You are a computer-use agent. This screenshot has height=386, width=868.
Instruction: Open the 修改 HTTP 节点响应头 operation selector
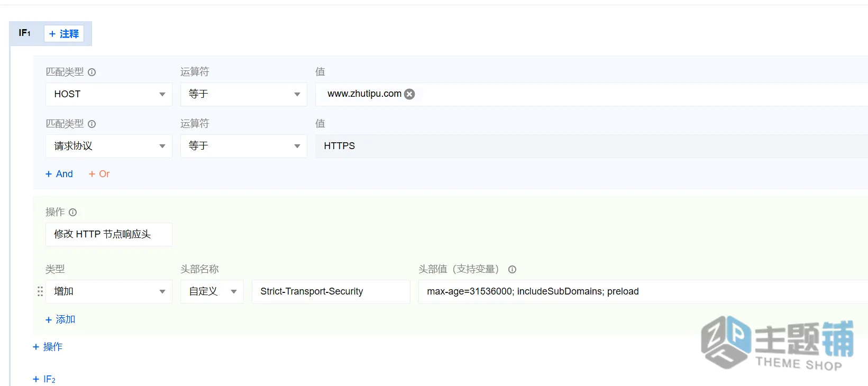coord(109,234)
